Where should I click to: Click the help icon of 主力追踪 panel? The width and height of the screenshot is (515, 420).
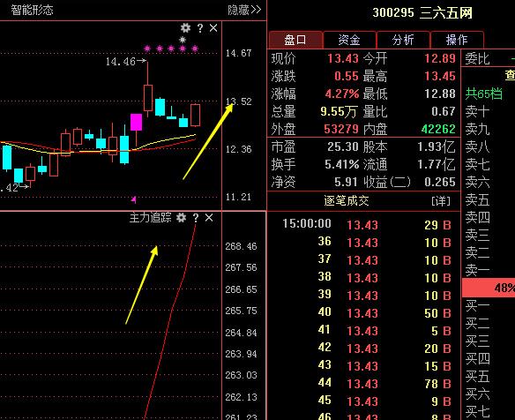(196, 218)
